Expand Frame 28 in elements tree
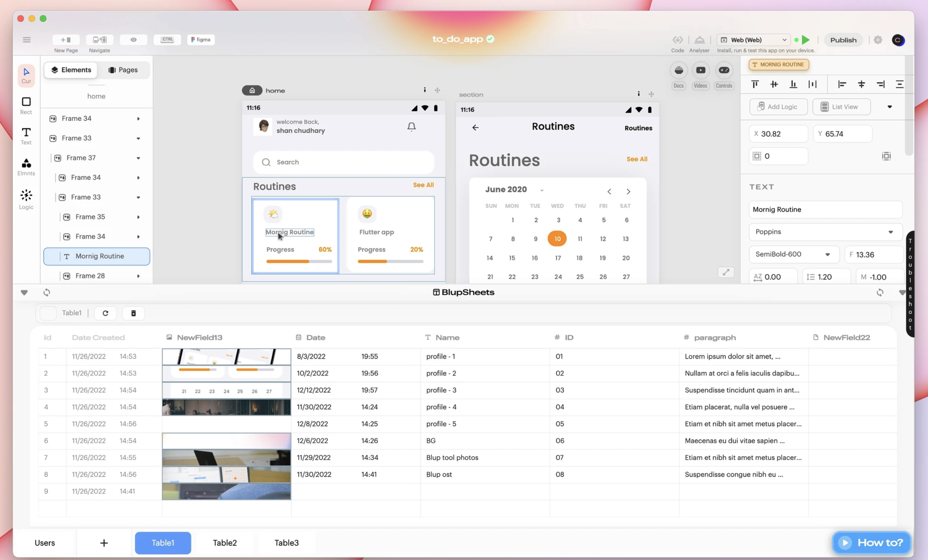928x560 pixels. coord(138,276)
